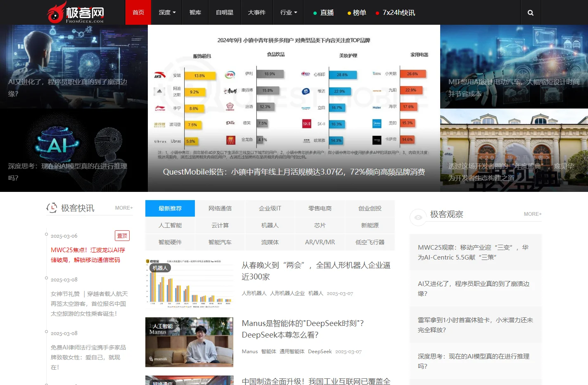Open article 中国制造全面升级 工业互联网

click(x=316, y=381)
